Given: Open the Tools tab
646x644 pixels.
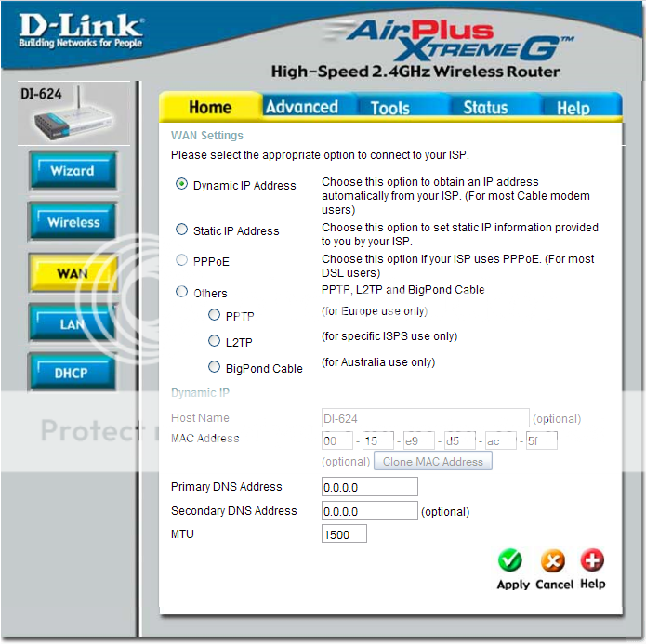Looking at the screenshot, I should pyautogui.click(x=390, y=108).
